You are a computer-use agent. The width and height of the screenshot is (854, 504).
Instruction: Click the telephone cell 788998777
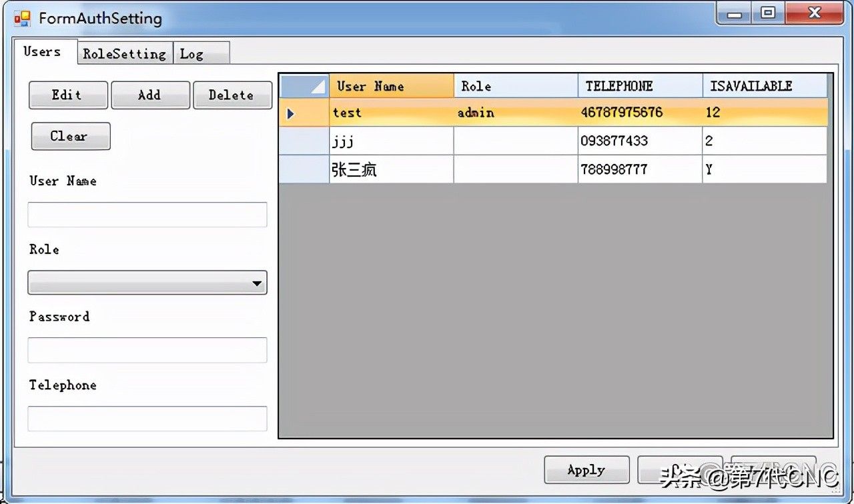pyautogui.click(x=640, y=169)
